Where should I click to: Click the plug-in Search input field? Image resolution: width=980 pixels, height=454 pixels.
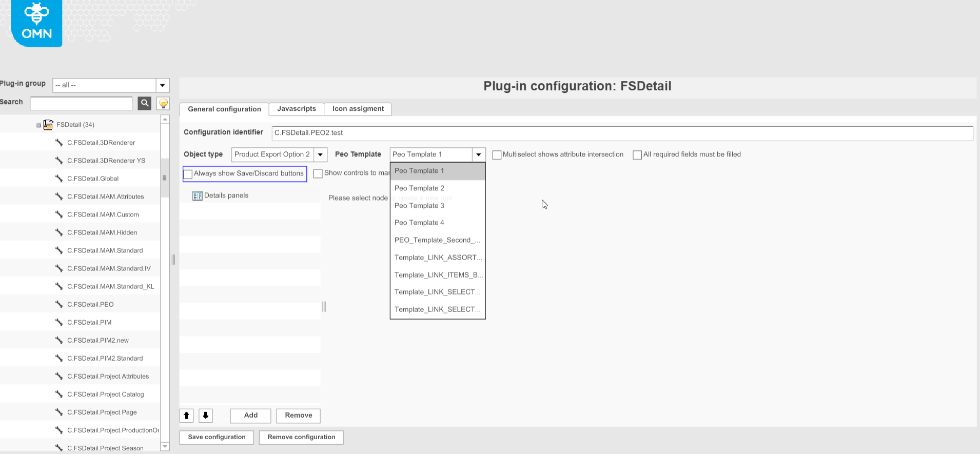82,104
